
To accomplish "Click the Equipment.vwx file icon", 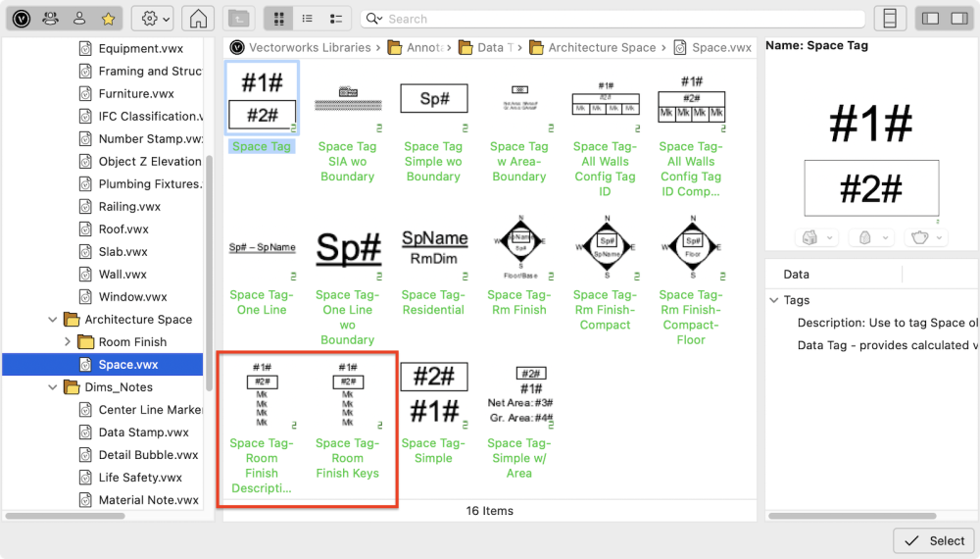I will 84,48.
